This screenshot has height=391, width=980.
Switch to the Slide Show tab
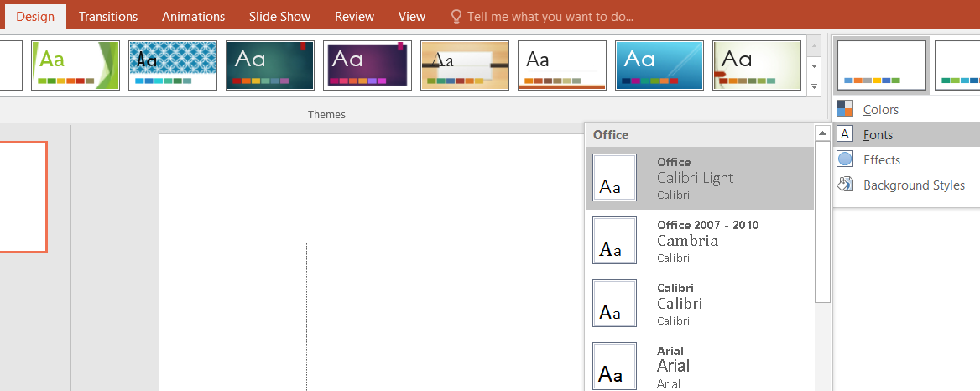[279, 17]
